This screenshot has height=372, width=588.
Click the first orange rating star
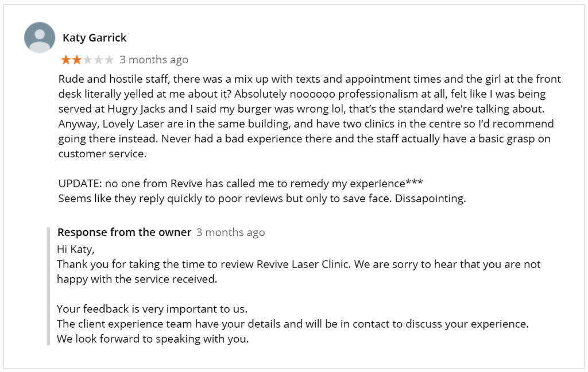(x=66, y=60)
